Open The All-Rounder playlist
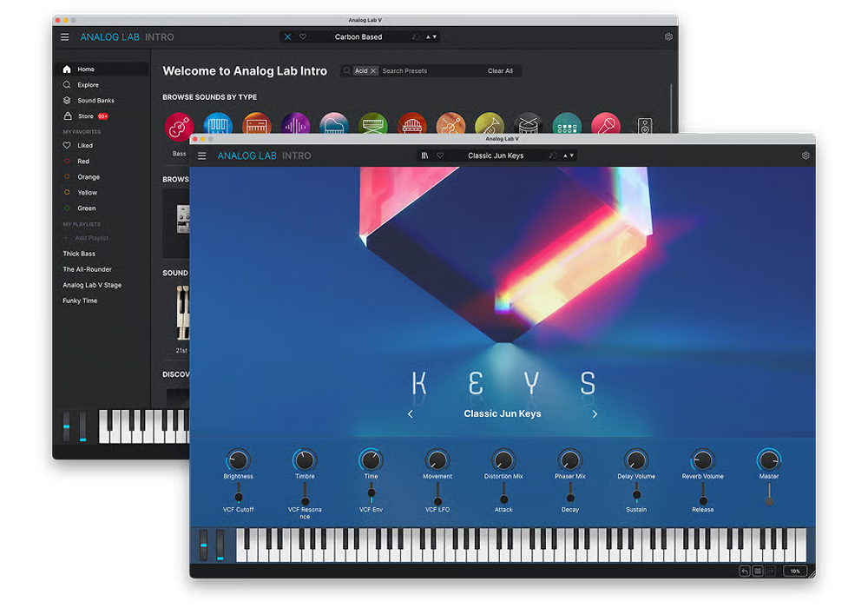Screen dimensions: 868x608 pos(88,269)
